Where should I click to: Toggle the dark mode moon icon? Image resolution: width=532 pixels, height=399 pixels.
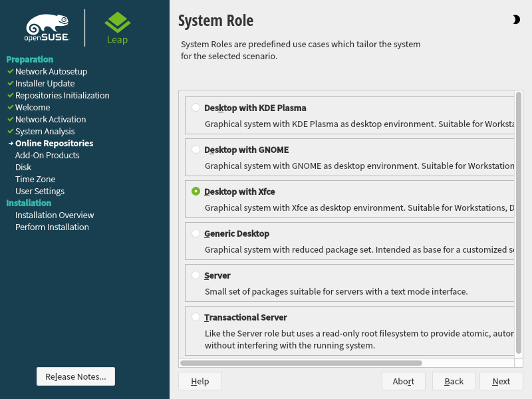(516, 20)
